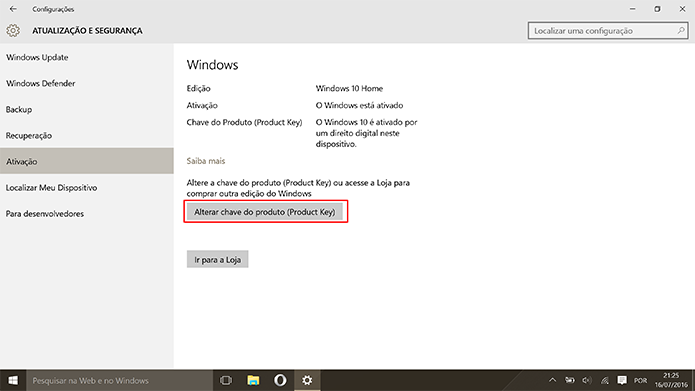Open the Windows Start menu
Viewport: 695px width, 391px height.
click(x=13, y=380)
